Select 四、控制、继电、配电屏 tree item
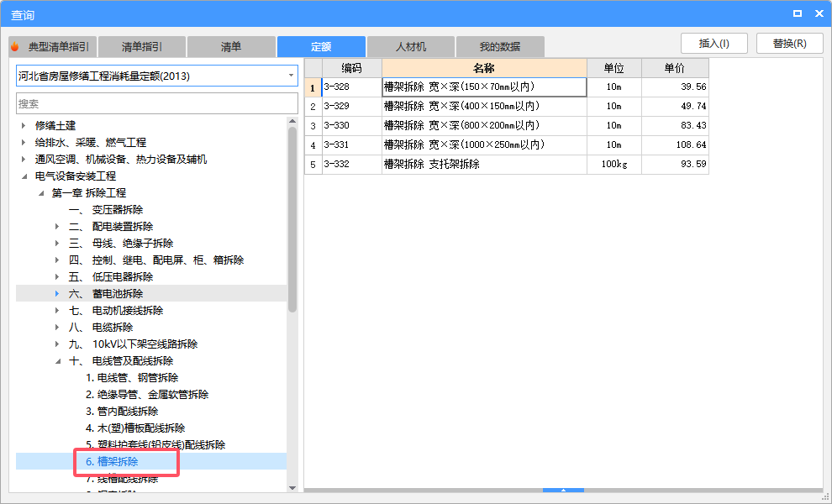Viewport: 832px width, 504px height. 156,260
